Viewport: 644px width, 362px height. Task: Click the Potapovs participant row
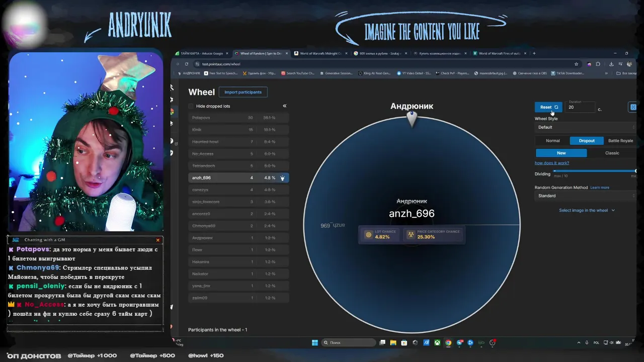coord(238,118)
